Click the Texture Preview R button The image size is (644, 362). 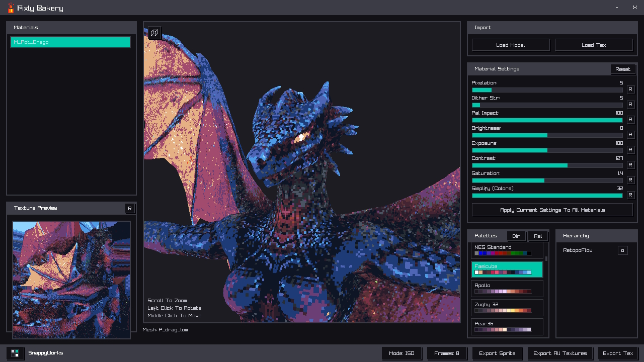click(129, 209)
